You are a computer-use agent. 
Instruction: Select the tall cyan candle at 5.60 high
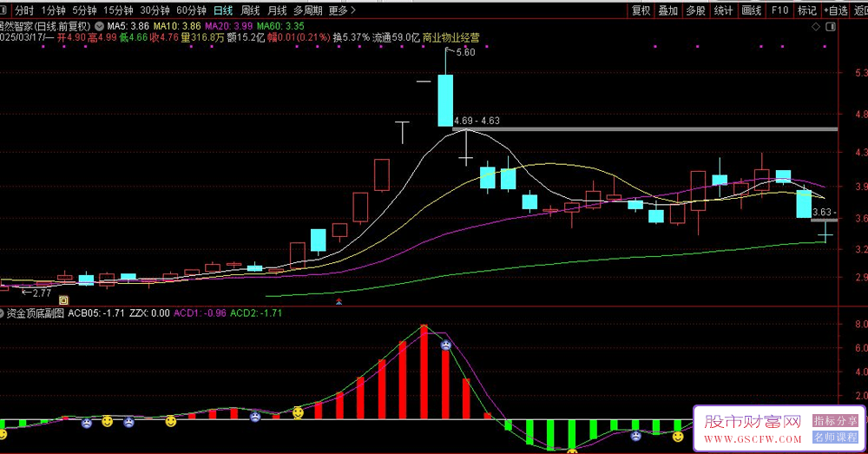pyautogui.click(x=445, y=100)
